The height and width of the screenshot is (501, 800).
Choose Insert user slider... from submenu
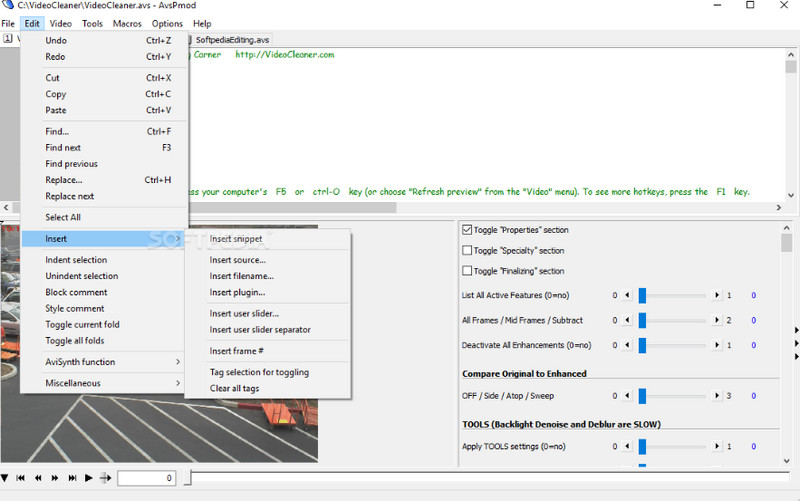pos(244,314)
